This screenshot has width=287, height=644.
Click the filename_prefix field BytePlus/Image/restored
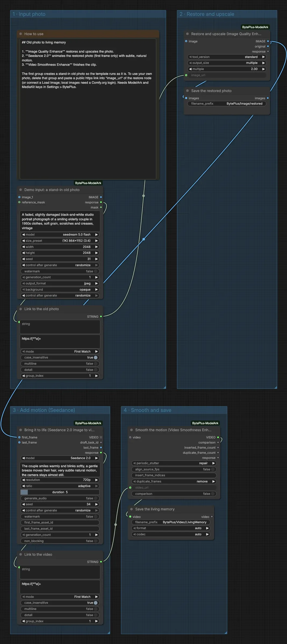[227, 104]
